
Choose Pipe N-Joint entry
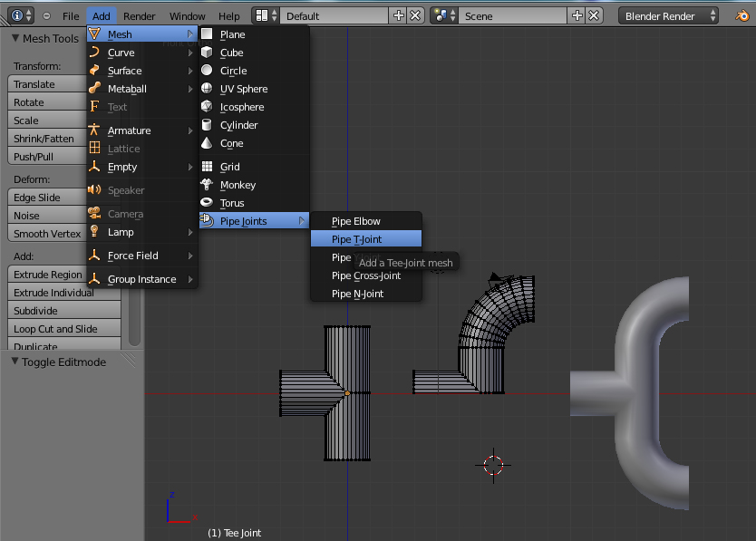366,294
